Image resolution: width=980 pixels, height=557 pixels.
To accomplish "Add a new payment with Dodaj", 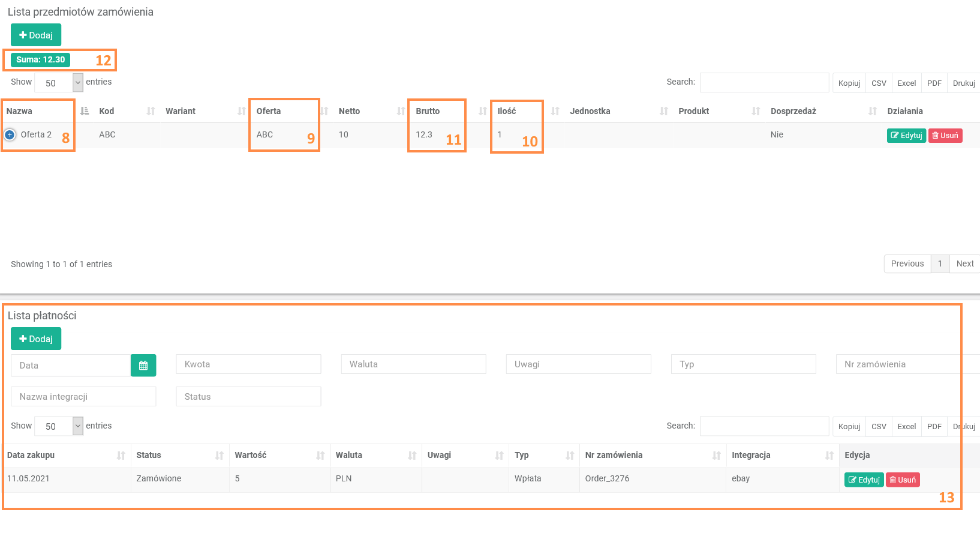I will [36, 339].
